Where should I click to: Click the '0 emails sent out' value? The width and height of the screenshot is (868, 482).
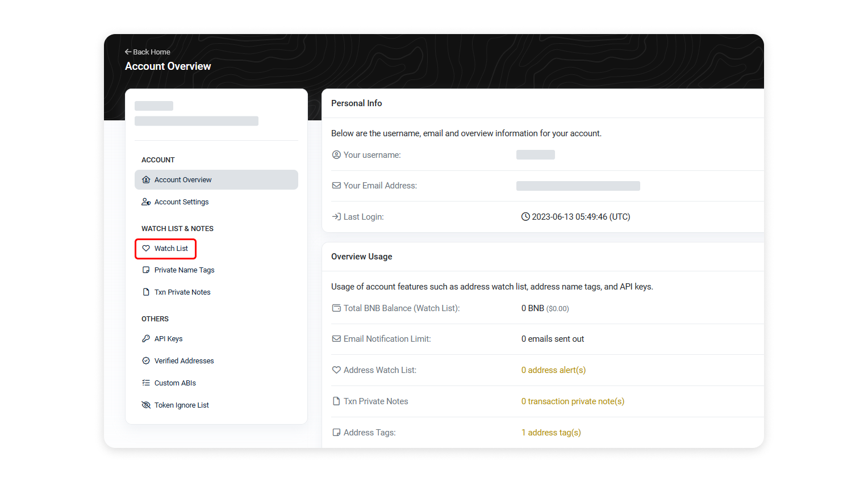coord(553,339)
